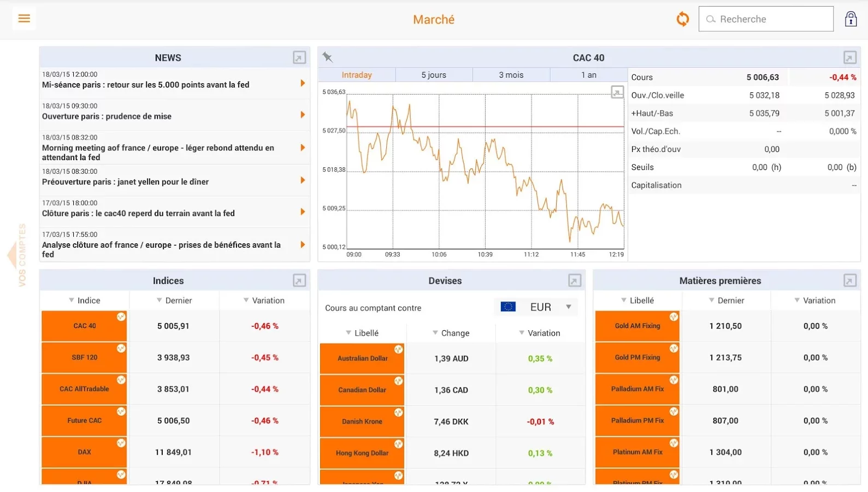Sort Indices by the Indice column

pyautogui.click(x=85, y=300)
